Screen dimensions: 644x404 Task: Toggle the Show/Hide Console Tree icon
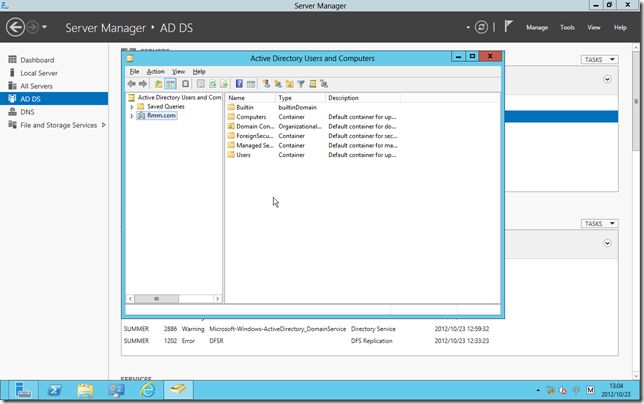pyautogui.click(x=170, y=84)
